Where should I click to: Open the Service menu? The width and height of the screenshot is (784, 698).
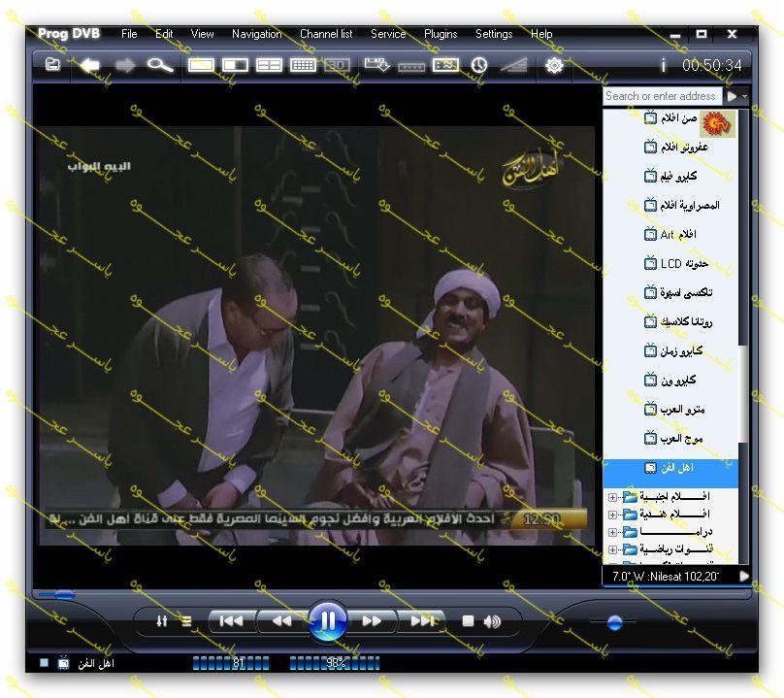388,34
